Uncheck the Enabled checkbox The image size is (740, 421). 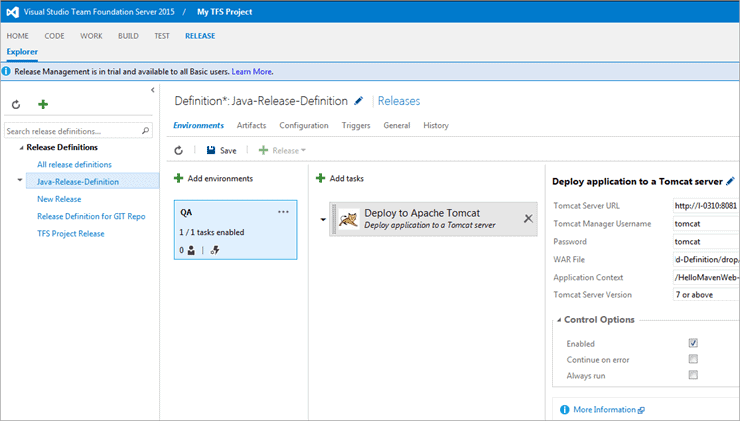(693, 343)
